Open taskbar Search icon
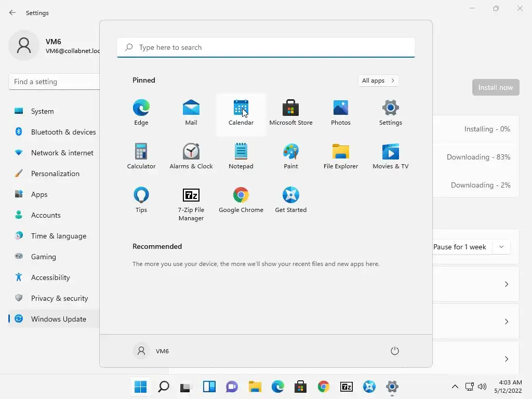 click(x=164, y=387)
